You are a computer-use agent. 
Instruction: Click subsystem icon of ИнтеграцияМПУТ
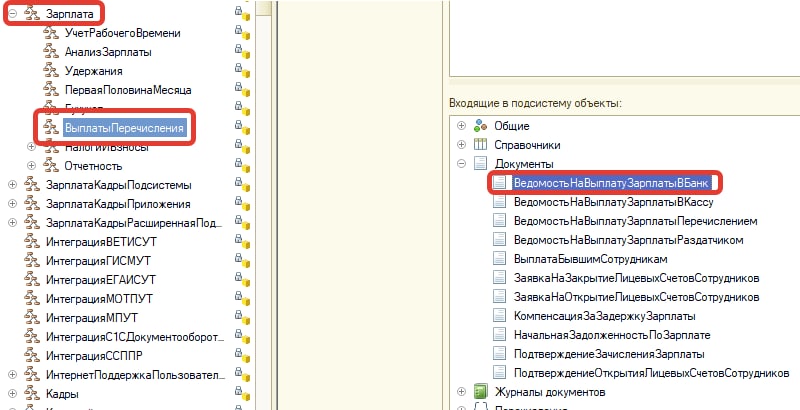pyautogui.click(x=32, y=318)
